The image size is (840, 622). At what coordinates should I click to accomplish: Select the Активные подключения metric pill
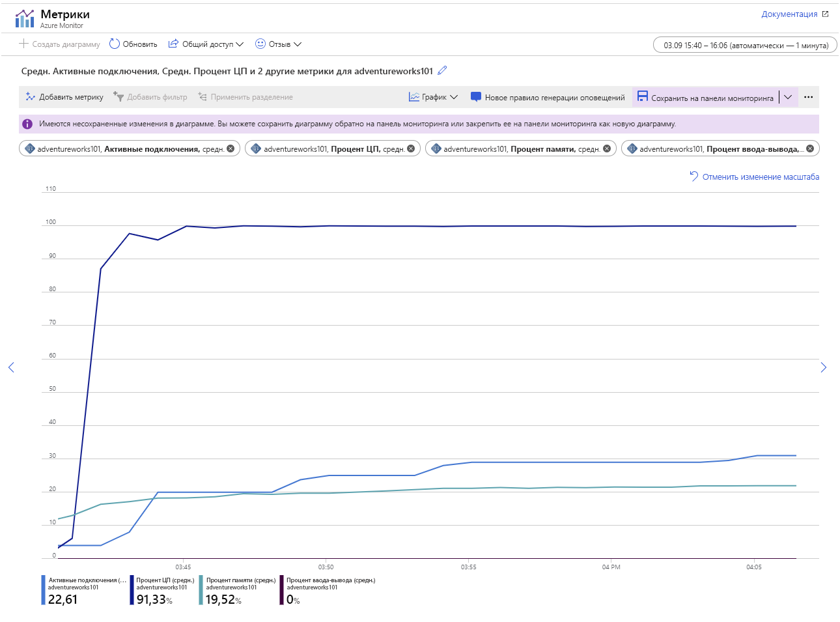pyautogui.click(x=130, y=148)
